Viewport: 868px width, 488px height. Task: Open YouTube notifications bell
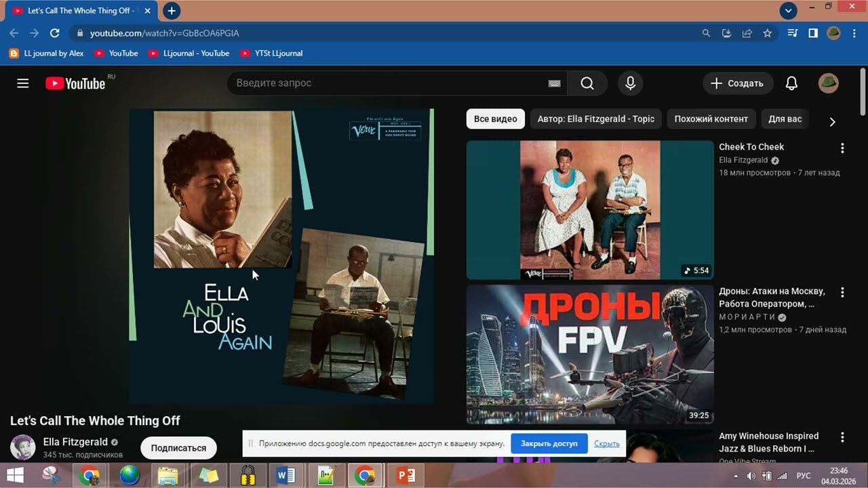pyautogui.click(x=791, y=83)
